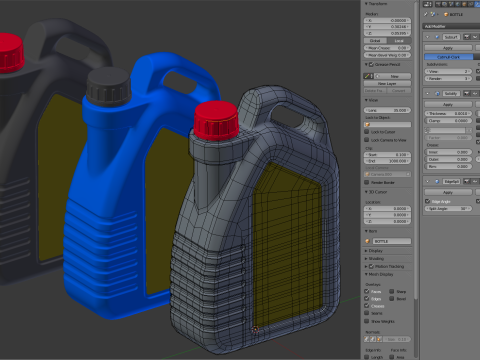Click the Solidify modifier type icon
The width and height of the screenshot is (480, 360).
pos(437,94)
